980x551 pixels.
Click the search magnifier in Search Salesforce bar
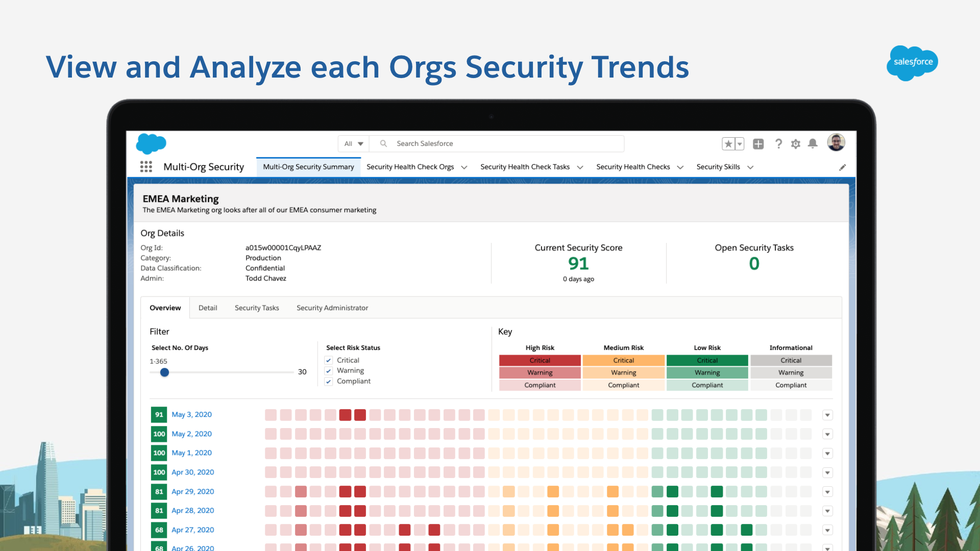pyautogui.click(x=383, y=143)
